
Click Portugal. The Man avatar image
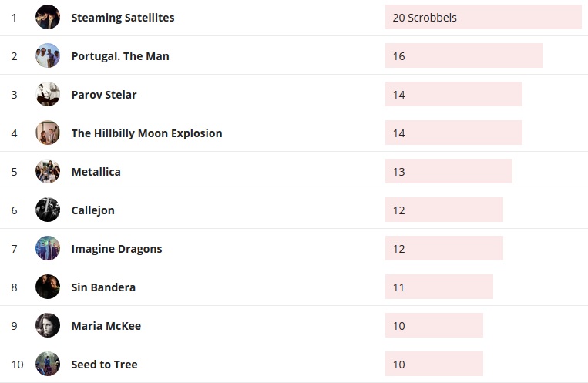[48, 55]
